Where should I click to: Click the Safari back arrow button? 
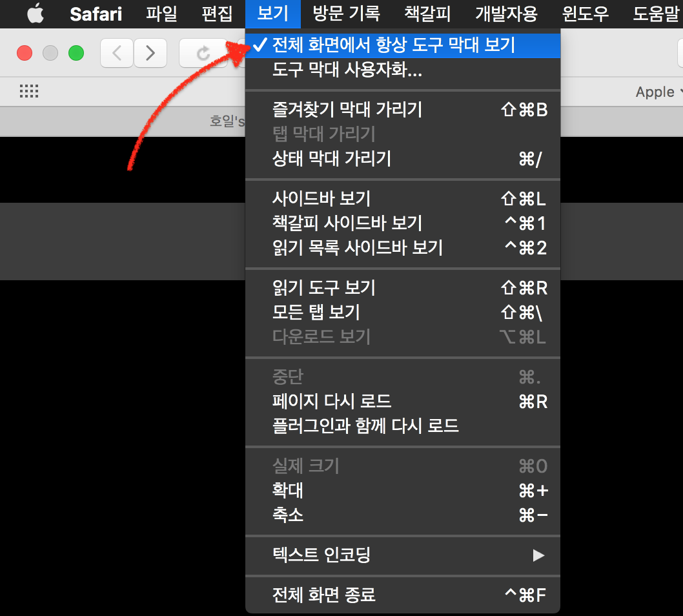(117, 53)
